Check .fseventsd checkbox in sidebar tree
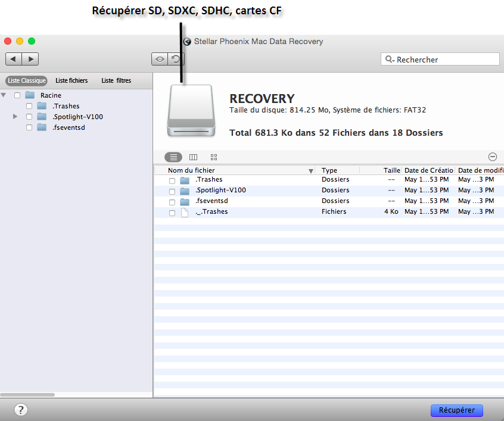The image size is (504, 421). 29,127
